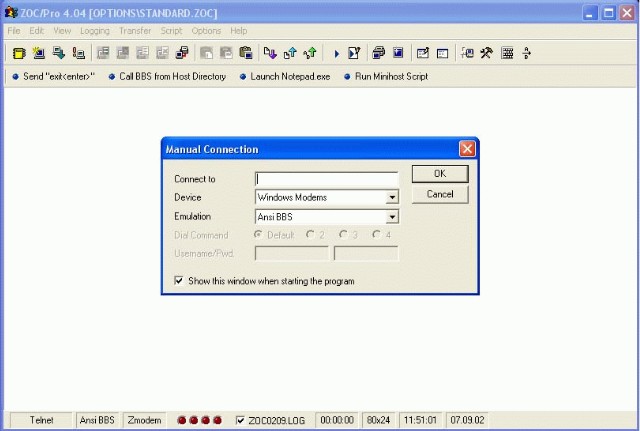Image resolution: width=640 pixels, height=431 pixels.
Task: Click the keyboard grid toolbar icon
Action: [x=507, y=53]
